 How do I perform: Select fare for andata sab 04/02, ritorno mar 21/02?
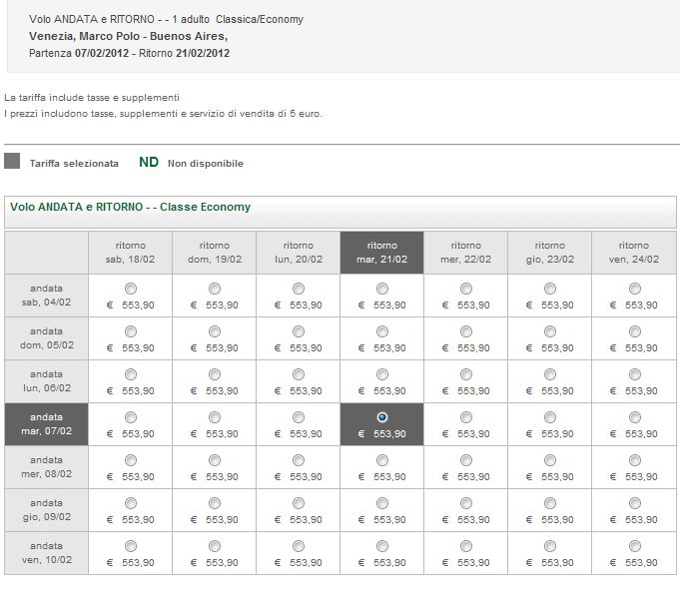click(382, 289)
